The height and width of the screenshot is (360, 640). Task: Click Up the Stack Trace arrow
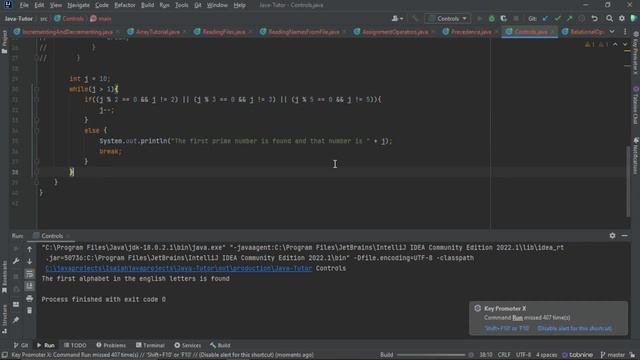[29, 249]
